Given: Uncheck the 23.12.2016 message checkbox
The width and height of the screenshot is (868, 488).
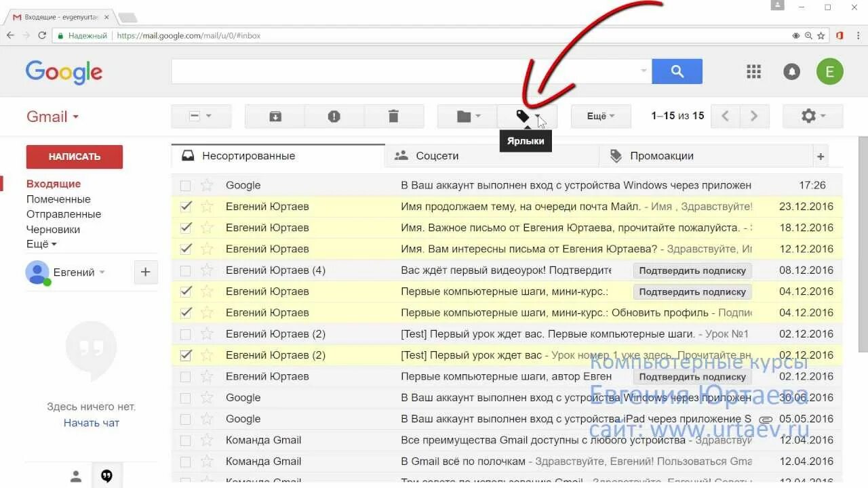Looking at the screenshot, I should [186, 206].
